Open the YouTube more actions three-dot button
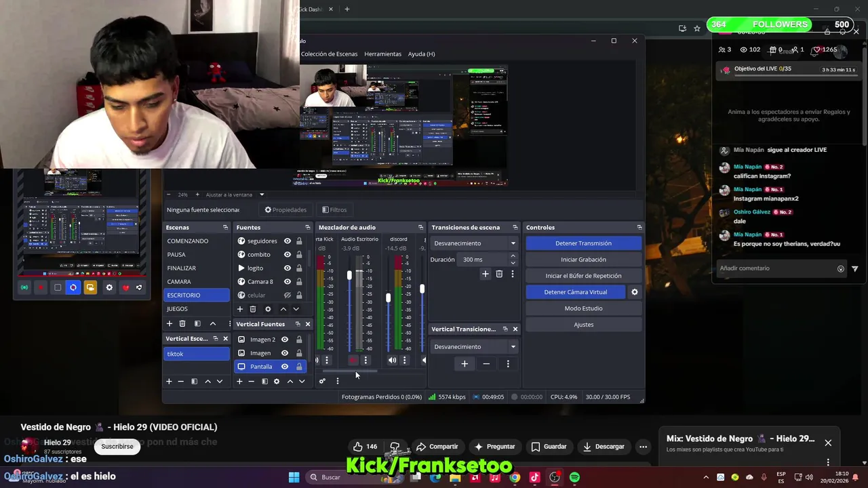Image resolution: width=868 pixels, height=488 pixels. tap(643, 447)
